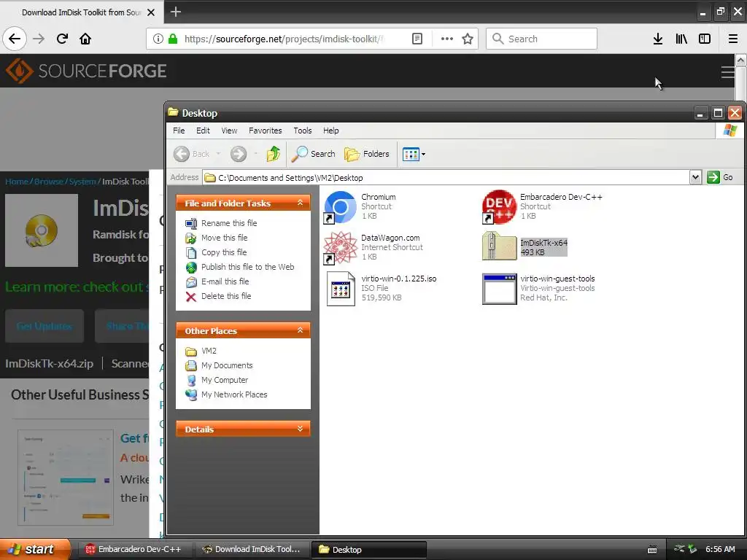Go to Firefox home page
The width and height of the screenshot is (747, 560).
tap(85, 39)
